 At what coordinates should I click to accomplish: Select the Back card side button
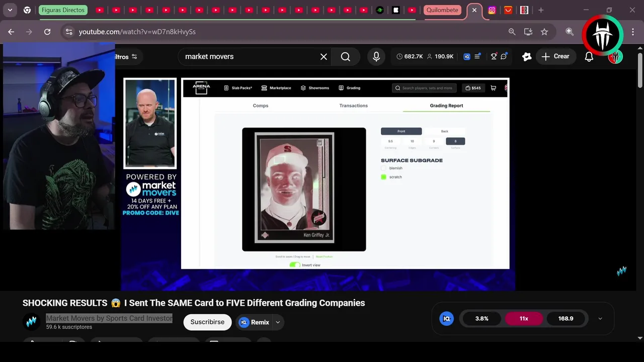pyautogui.click(x=445, y=131)
